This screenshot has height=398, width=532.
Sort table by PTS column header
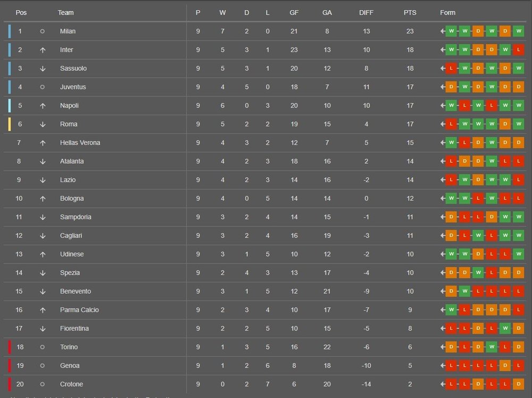(x=410, y=13)
